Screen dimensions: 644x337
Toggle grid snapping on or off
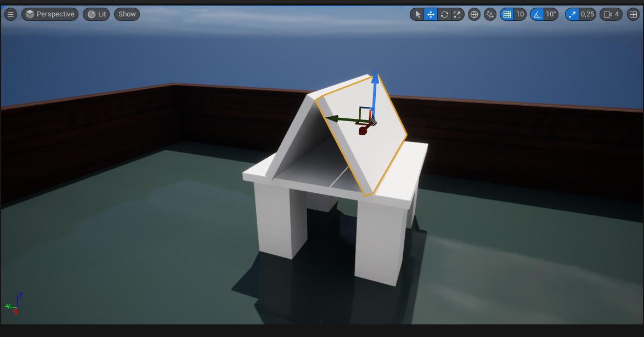pyautogui.click(x=507, y=14)
